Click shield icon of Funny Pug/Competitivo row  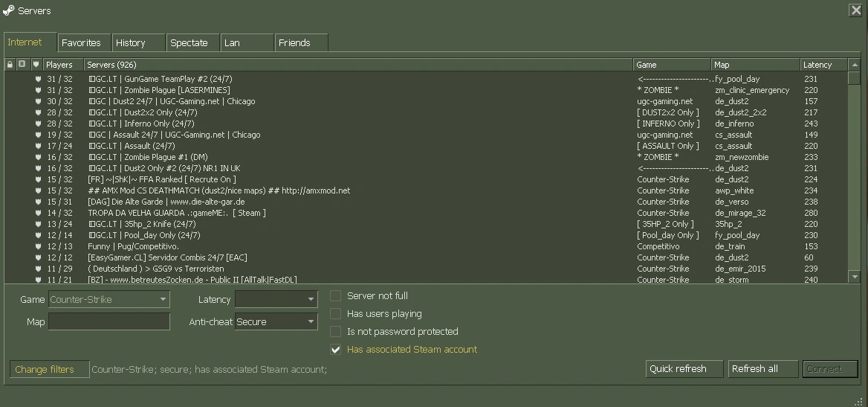pos(38,246)
